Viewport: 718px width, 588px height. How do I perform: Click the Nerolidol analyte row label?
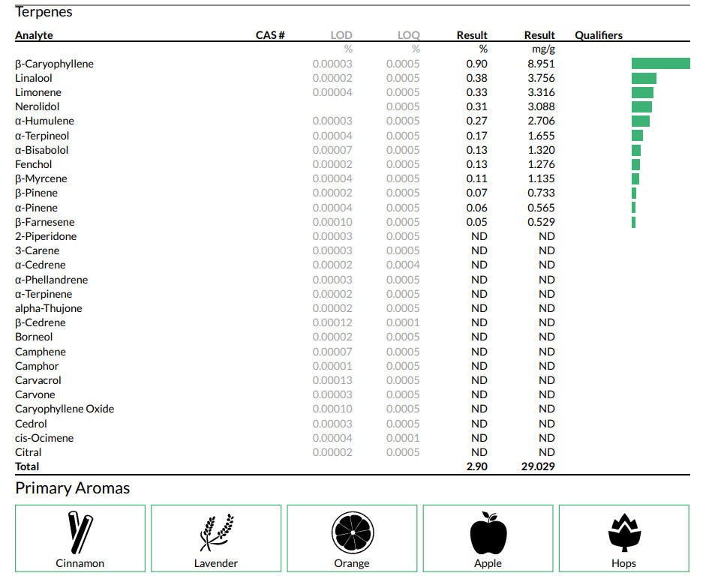pyautogui.click(x=37, y=106)
